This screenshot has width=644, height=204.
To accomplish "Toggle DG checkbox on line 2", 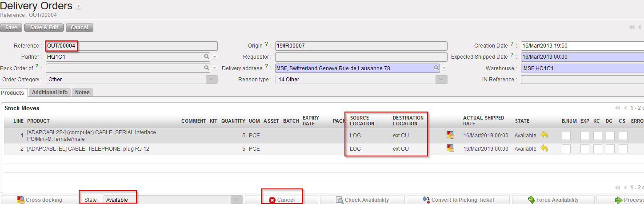I will (610, 149).
